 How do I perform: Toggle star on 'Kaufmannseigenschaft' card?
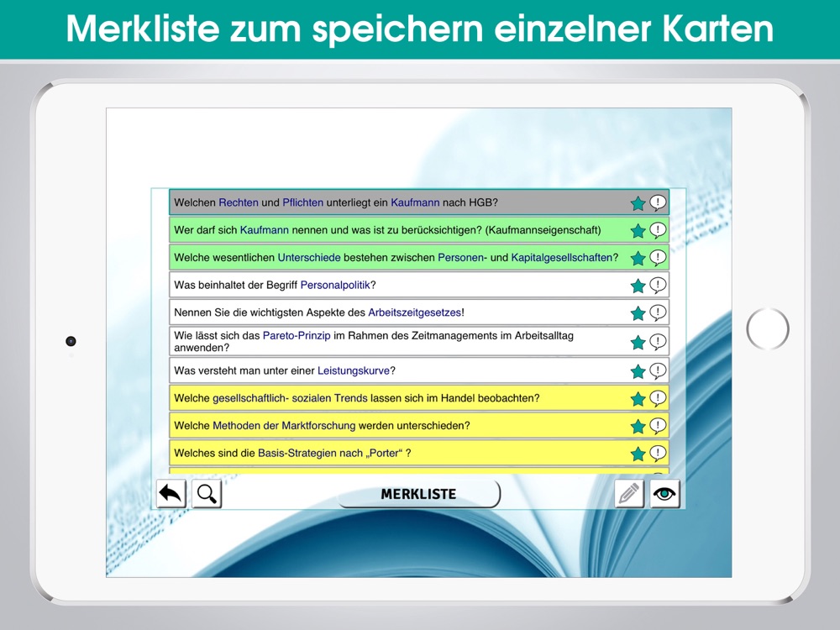click(x=638, y=231)
